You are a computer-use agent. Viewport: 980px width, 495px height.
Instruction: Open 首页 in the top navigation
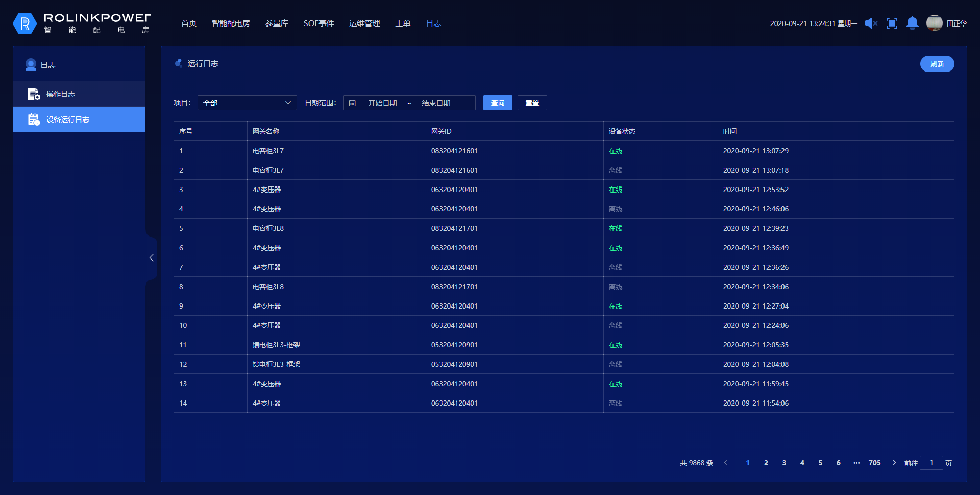(189, 23)
